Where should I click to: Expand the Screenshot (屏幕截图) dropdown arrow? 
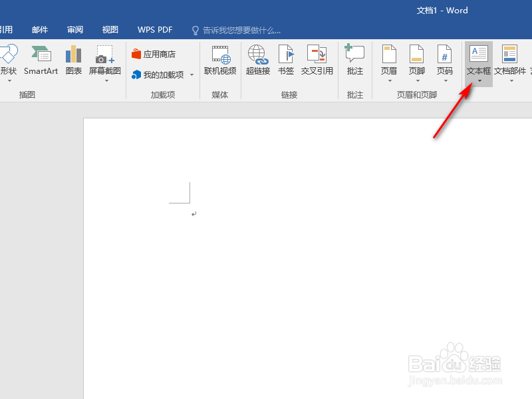pyautogui.click(x=106, y=80)
